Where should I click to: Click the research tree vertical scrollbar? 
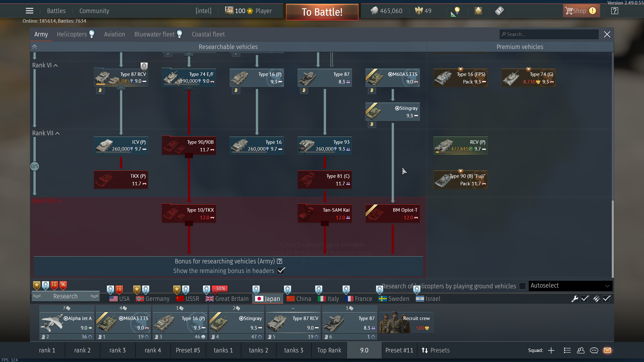[x=612, y=239]
